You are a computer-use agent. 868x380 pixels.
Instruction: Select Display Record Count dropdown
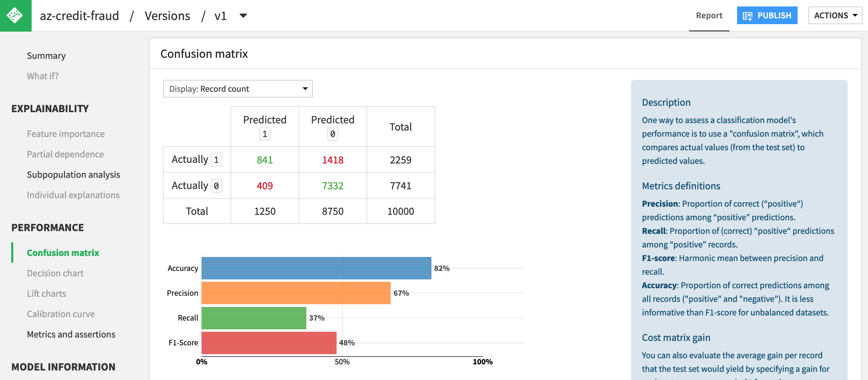click(x=238, y=88)
